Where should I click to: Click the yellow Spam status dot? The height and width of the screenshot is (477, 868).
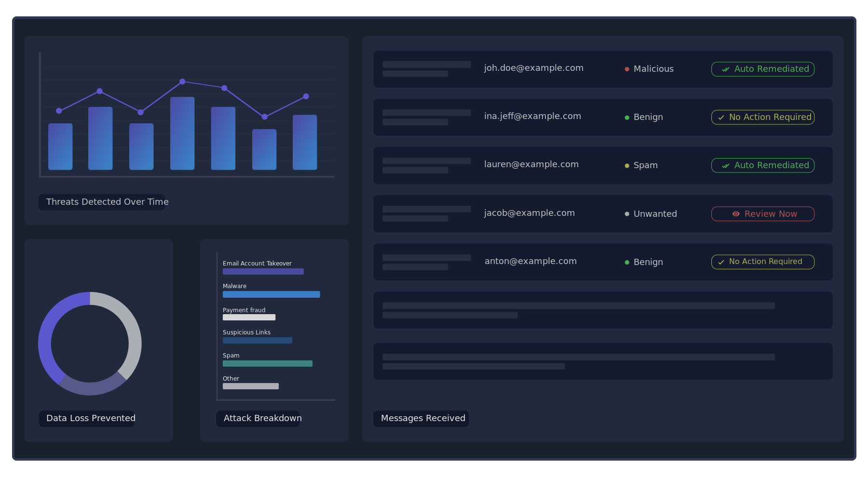[x=626, y=165]
